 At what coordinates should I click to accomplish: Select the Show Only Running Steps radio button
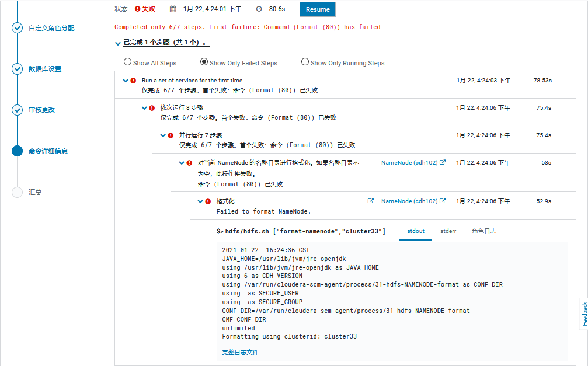(x=305, y=62)
